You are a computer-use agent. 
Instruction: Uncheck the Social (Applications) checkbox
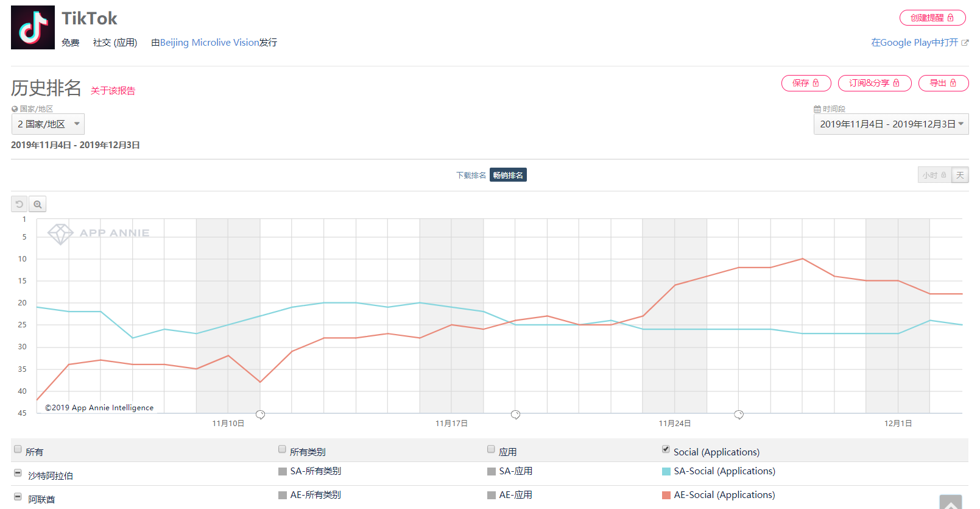(x=666, y=449)
